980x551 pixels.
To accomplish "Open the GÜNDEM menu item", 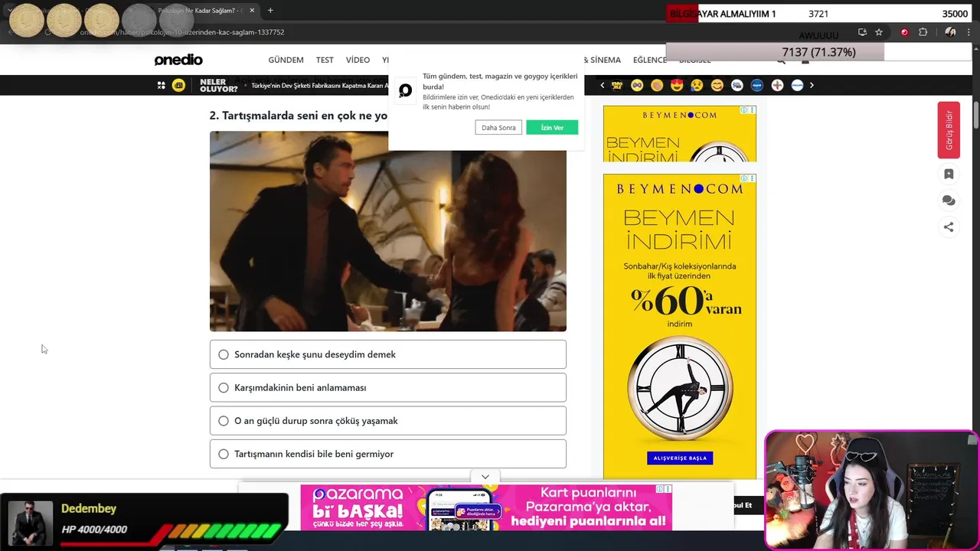I will (286, 60).
